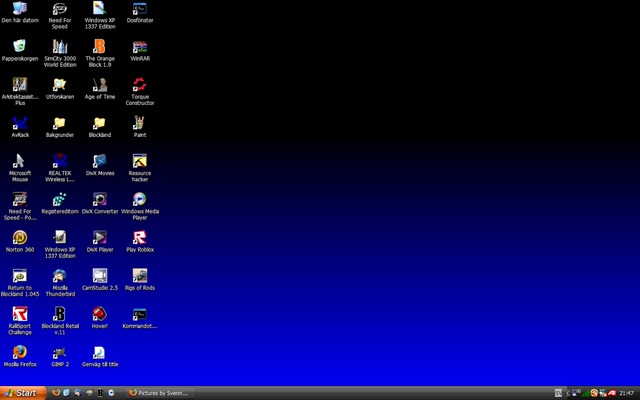Open the Mozilla Thunderbird desktop shortcut
The image size is (640, 400).
click(60, 283)
